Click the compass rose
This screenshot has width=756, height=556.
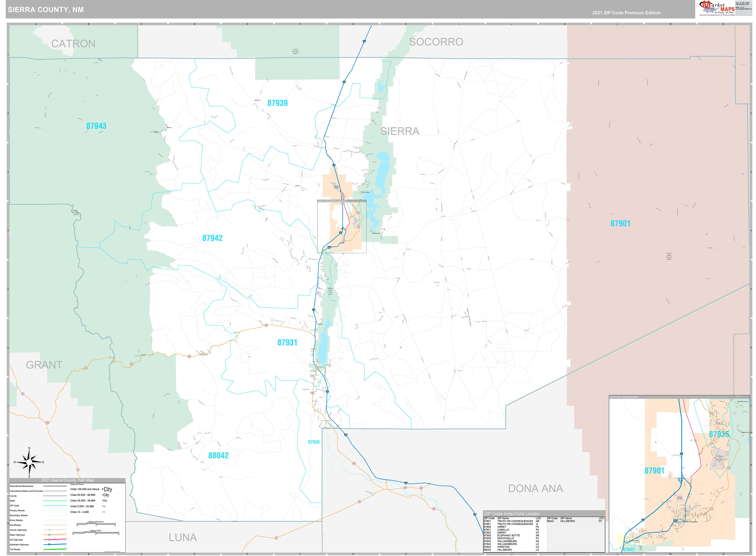pos(29,462)
